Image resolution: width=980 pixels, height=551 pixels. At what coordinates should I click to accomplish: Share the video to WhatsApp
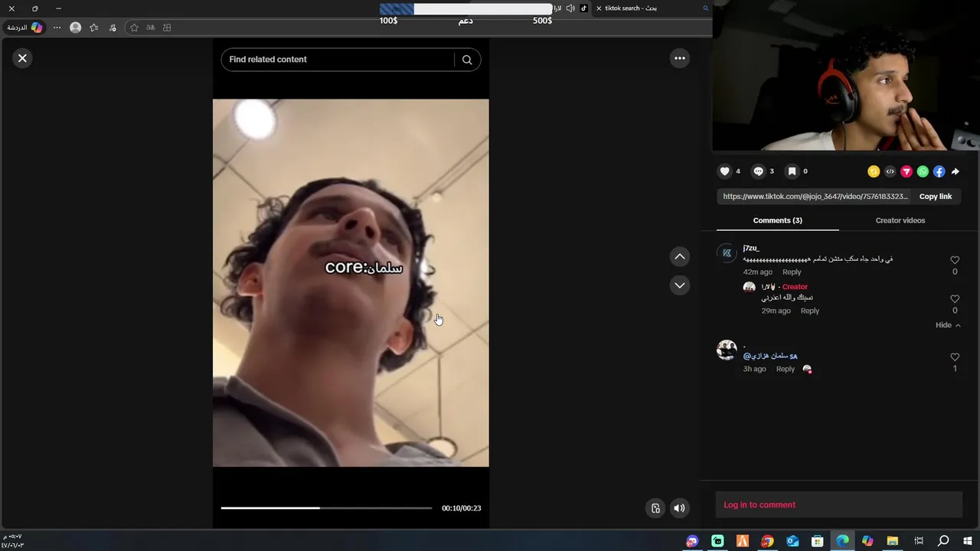[923, 171]
